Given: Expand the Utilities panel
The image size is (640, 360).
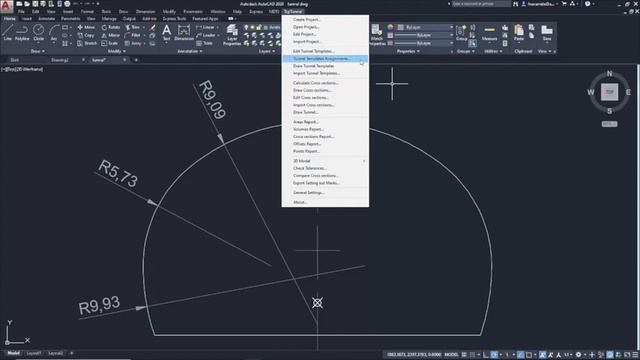Looking at the screenshot, I should pyautogui.click(x=493, y=51).
